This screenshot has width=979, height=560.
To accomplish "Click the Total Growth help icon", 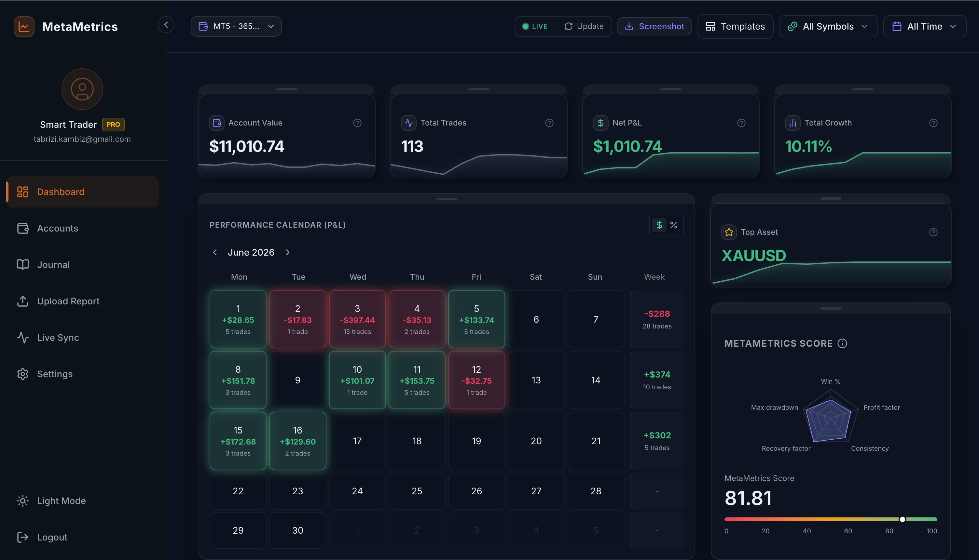I will (x=933, y=123).
